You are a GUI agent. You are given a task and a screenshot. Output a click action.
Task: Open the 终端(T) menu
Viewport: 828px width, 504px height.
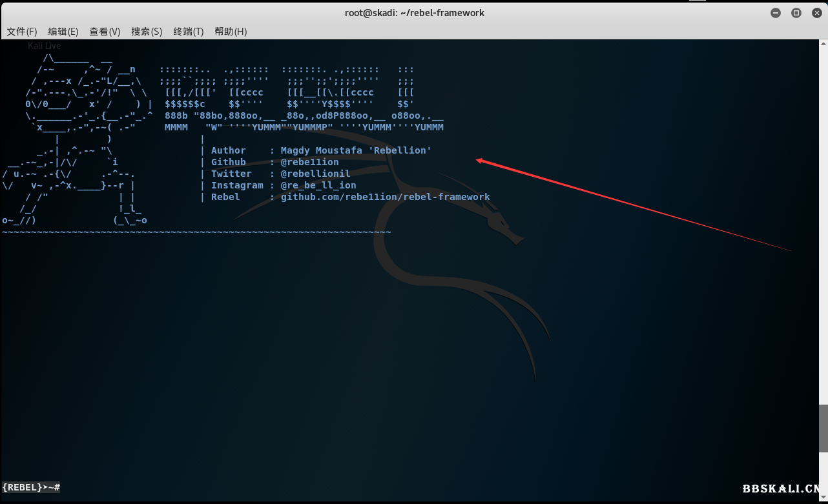coord(189,32)
